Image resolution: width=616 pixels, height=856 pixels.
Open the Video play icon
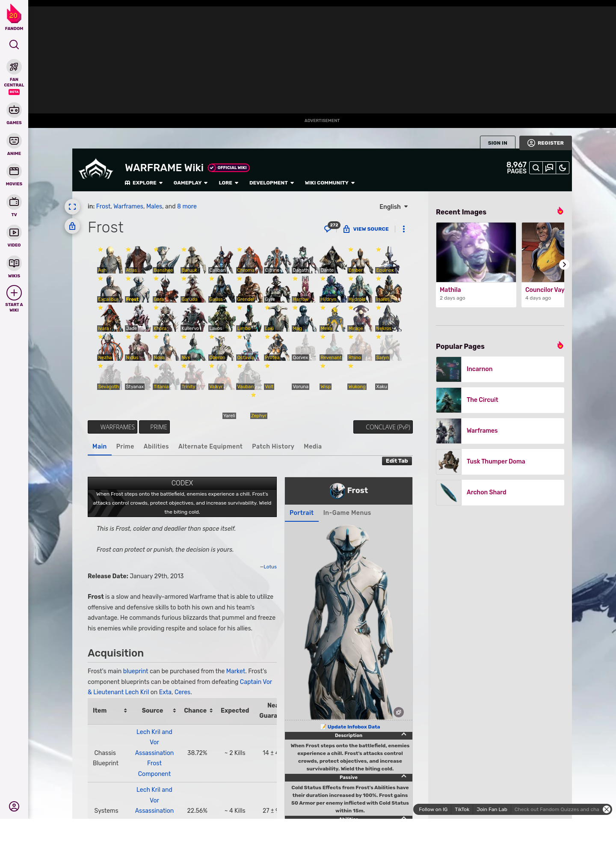(14, 232)
